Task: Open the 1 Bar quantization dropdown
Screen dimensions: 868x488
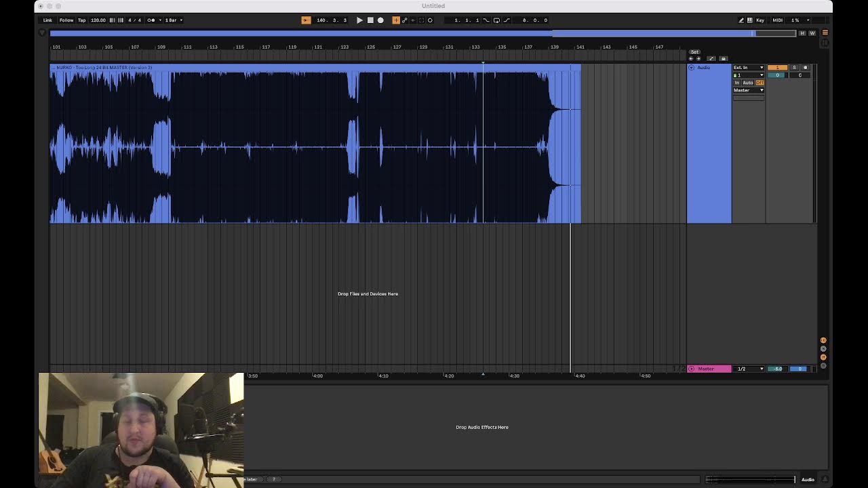Action: 174,20
